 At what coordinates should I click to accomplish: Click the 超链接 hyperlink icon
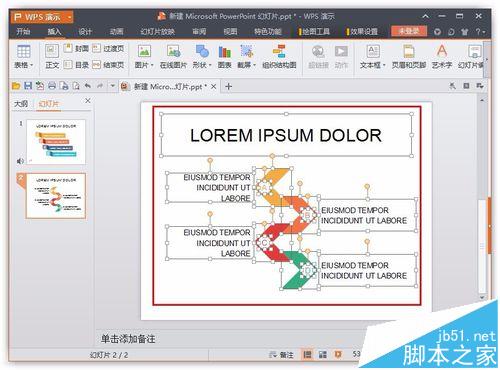(x=318, y=51)
